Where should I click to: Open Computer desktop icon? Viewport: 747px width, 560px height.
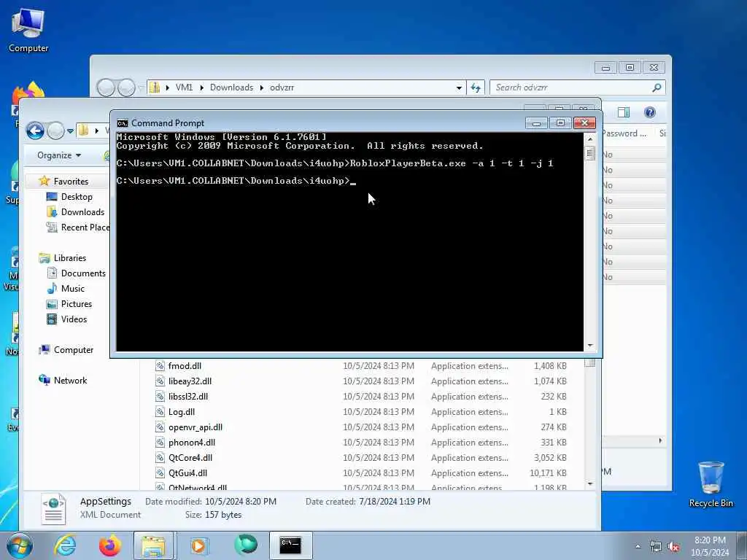(x=28, y=31)
